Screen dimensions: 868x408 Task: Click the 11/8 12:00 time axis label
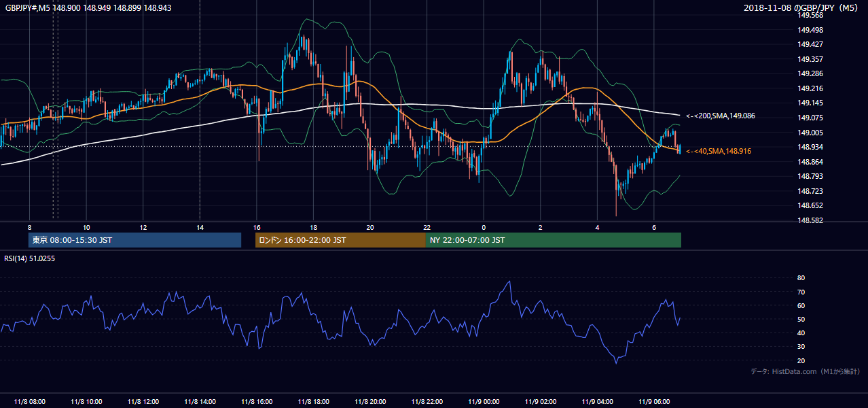(x=143, y=402)
